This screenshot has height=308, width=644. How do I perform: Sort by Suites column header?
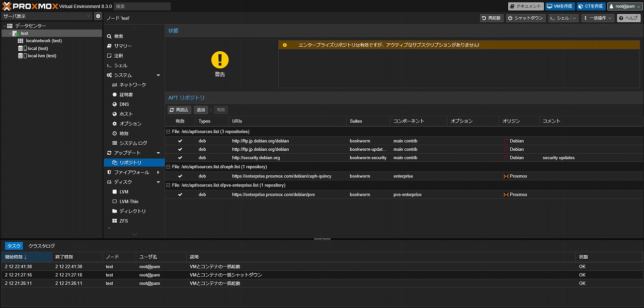point(368,121)
